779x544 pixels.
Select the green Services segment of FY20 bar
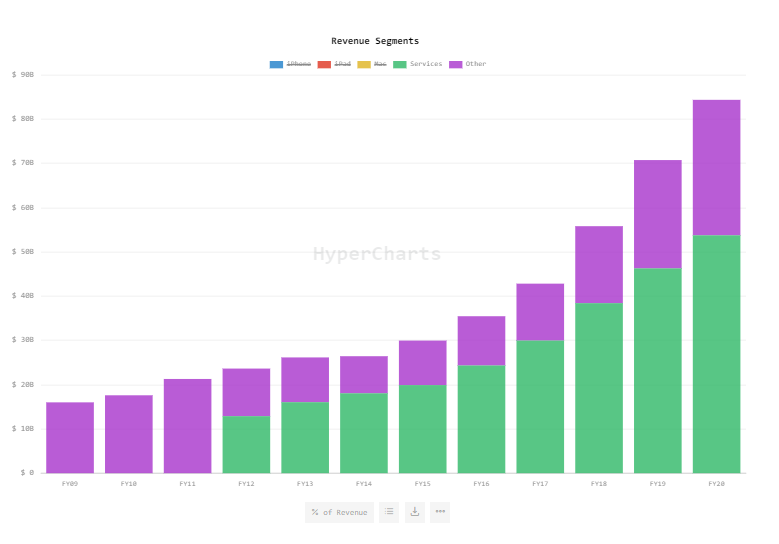point(716,354)
